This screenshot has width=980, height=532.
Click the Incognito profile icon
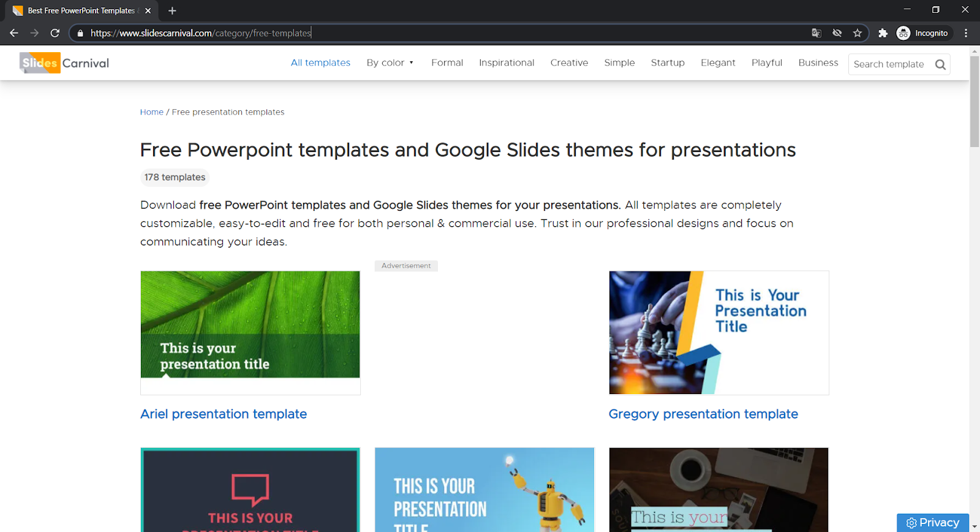pos(903,33)
